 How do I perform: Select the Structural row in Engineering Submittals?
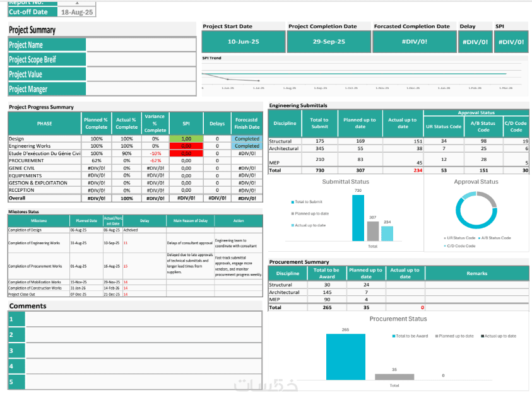pyautogui.click(x=398, y=141)
